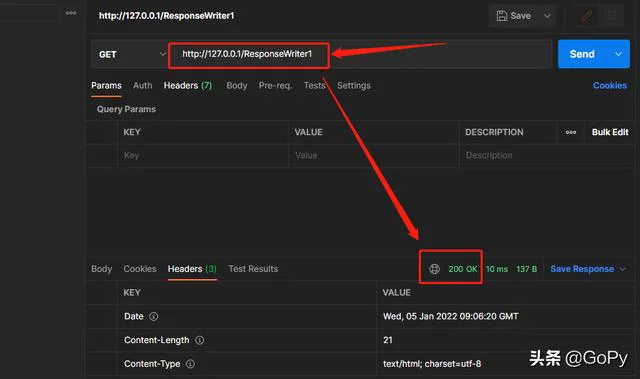This screenshot has width=640, height=379.
Task: Click the response headers VALUE column header
Action: coord(396,293)
